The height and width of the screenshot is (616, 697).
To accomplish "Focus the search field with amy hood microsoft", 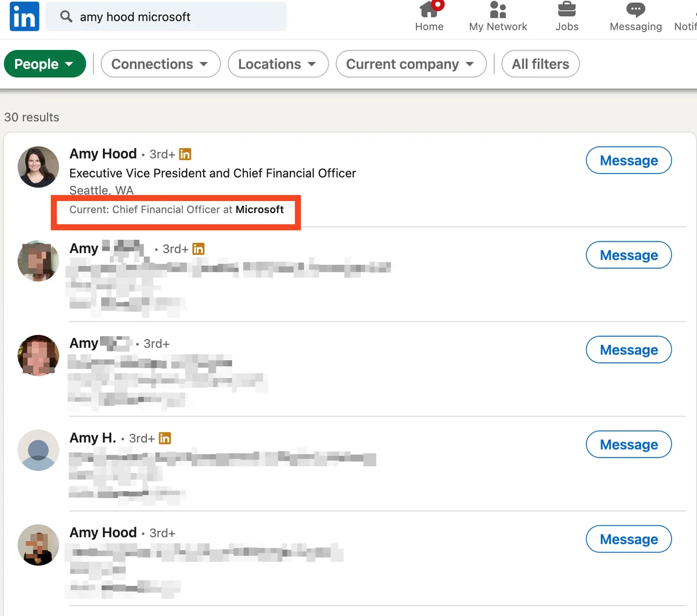I will 166,17.
